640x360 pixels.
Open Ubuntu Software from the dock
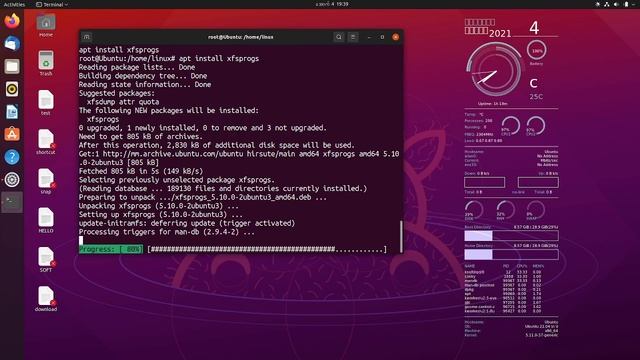click(x=12, y=134)
